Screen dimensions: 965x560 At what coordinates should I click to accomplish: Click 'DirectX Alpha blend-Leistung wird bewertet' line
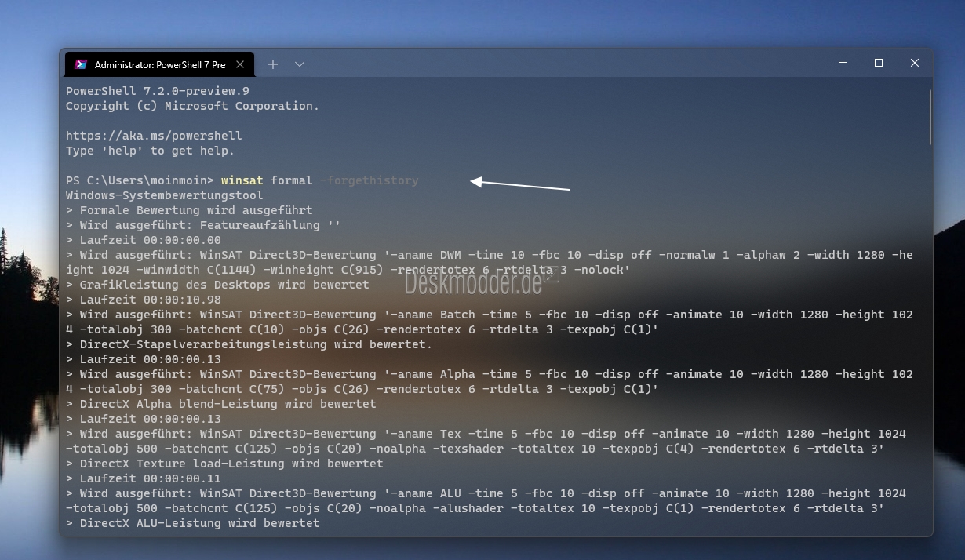221,404
